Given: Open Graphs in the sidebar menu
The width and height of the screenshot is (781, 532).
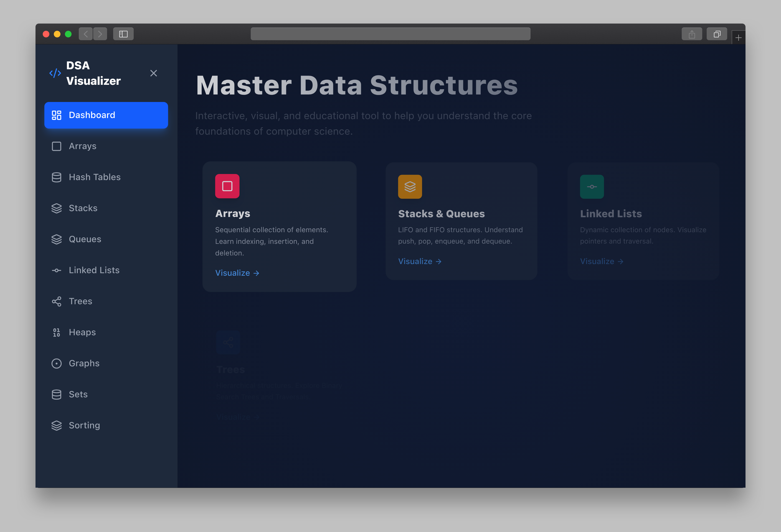Looking at the screenshot, I should [106, 364].
